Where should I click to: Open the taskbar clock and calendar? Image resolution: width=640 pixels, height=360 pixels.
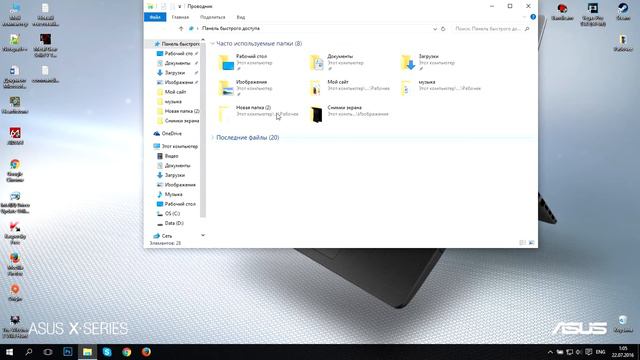tap(622, 352)
